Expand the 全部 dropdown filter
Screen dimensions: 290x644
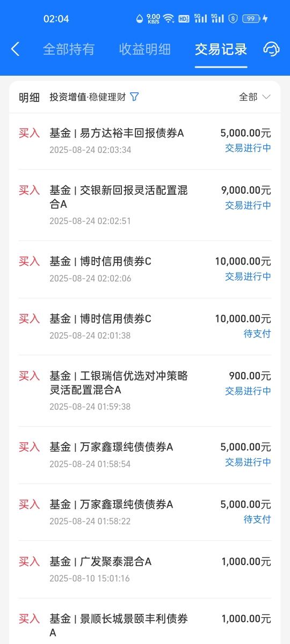[255, 97]
